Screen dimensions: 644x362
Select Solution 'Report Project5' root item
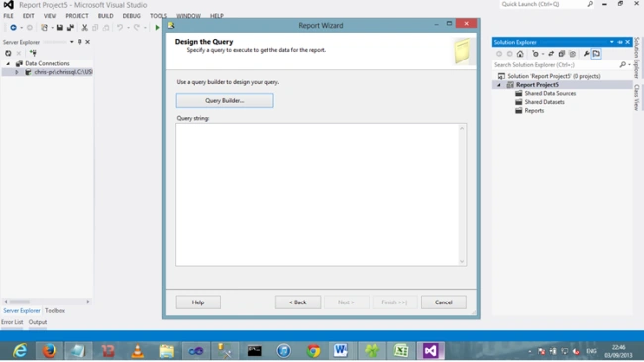tap(554, 76)
